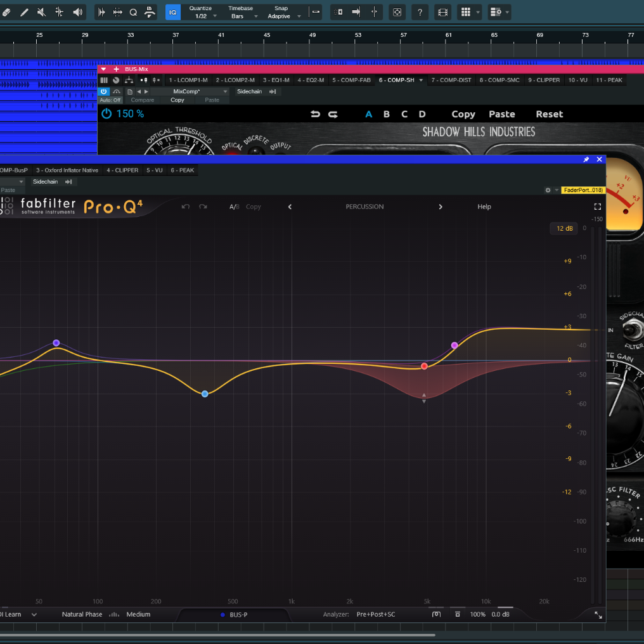
Task: Select preset slot C in Shadow Hills
Action: pyautogui.click(x=404, y=114)
